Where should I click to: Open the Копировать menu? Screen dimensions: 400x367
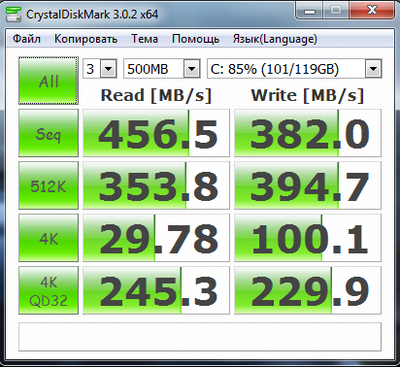pos(86,39)
